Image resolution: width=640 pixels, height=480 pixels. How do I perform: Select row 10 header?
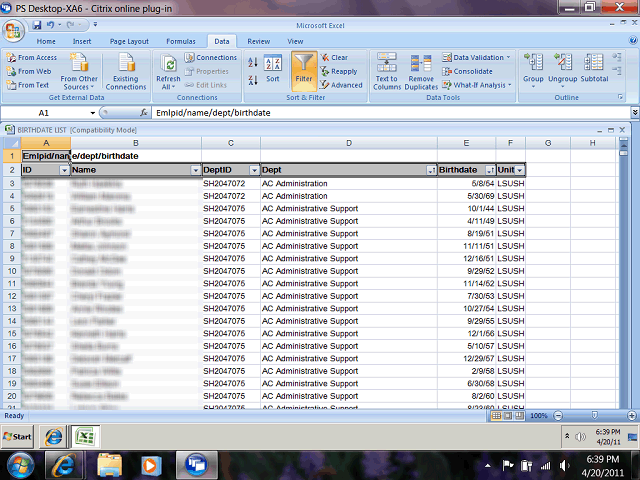click(x=12, y=271)
